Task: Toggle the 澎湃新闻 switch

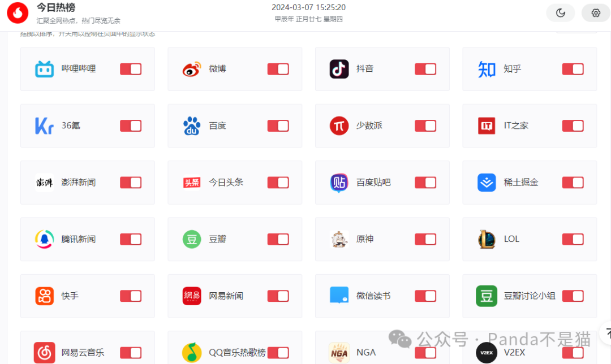Action: pos(131,183)
